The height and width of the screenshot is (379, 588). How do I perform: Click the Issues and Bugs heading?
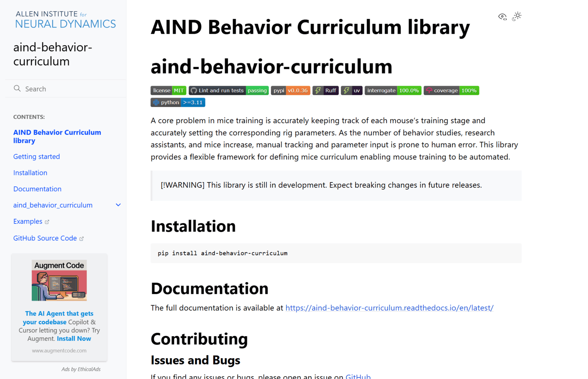(195, 360)
